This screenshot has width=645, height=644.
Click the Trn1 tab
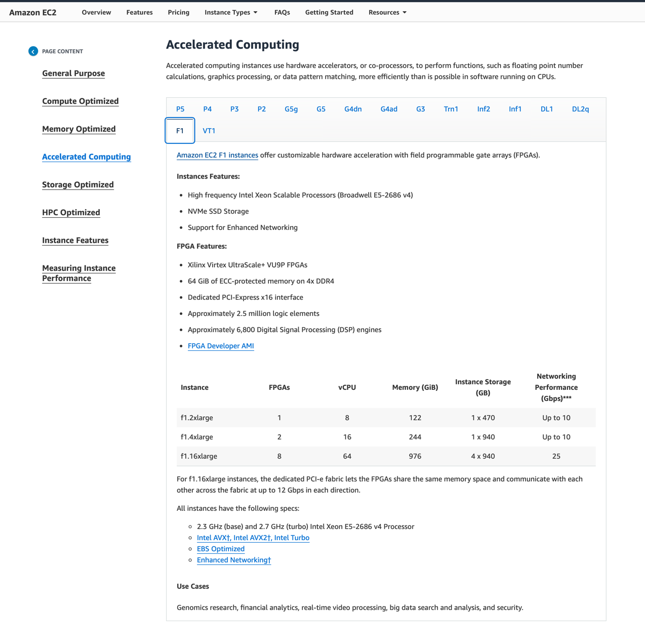[451, 109]
